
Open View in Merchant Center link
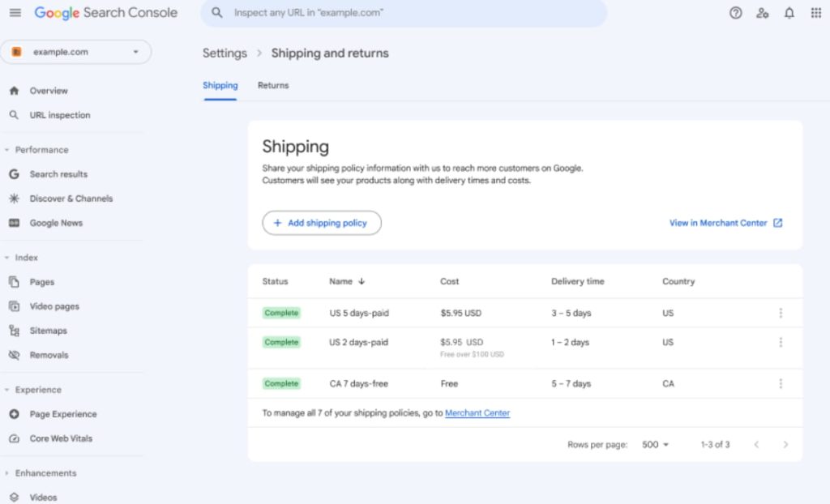pyautogui.click(x=725, y=223)
